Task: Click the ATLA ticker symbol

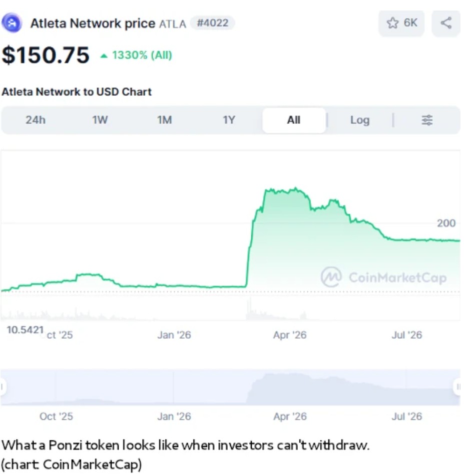Action: 173,24
